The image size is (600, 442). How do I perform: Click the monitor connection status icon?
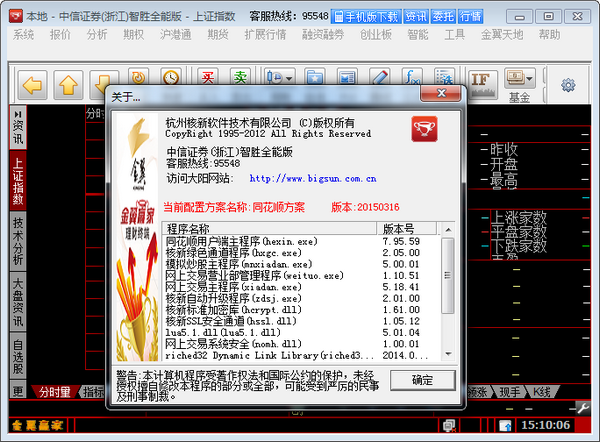449,426
